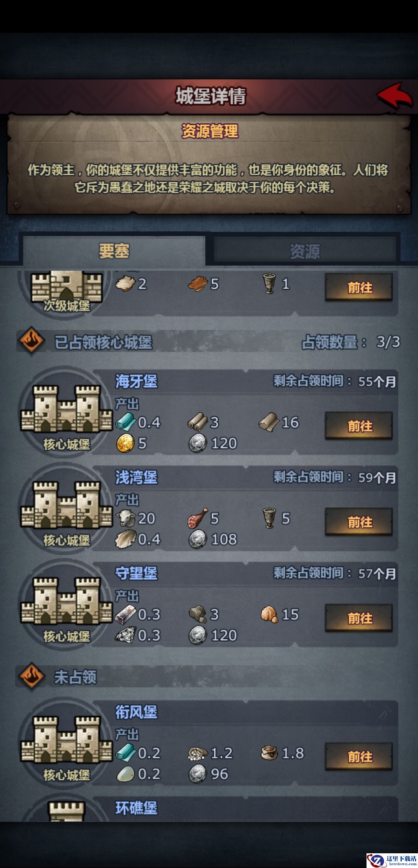Click 前往 button for 守望堡
Viewport: 418px width, 868px height.
359,618
